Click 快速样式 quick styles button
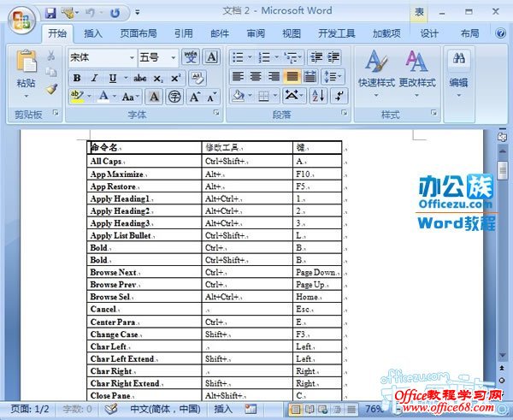The width and height of the screenshot is (513, 420). [376, 74]
